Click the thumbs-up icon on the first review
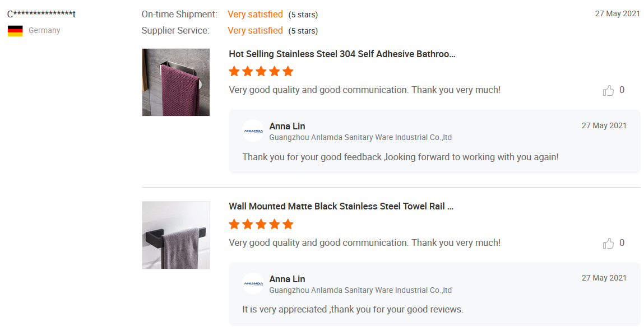The image size is (644, 336). pos(608,91)
